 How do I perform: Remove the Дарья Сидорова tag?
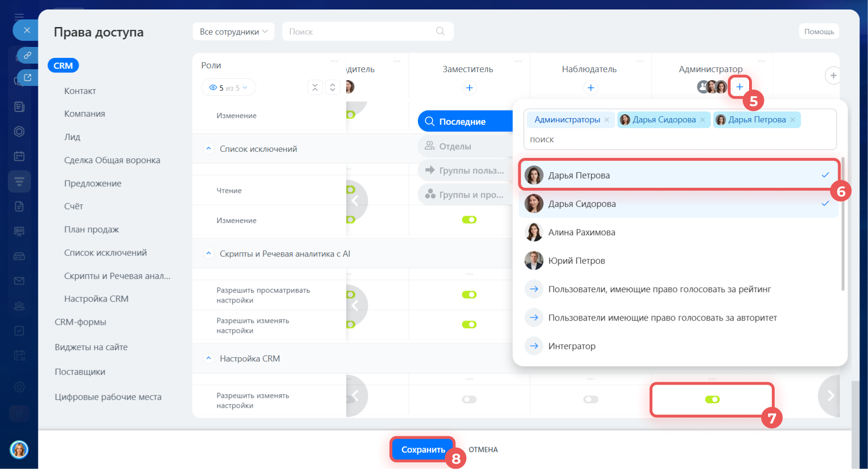[703, 120]
